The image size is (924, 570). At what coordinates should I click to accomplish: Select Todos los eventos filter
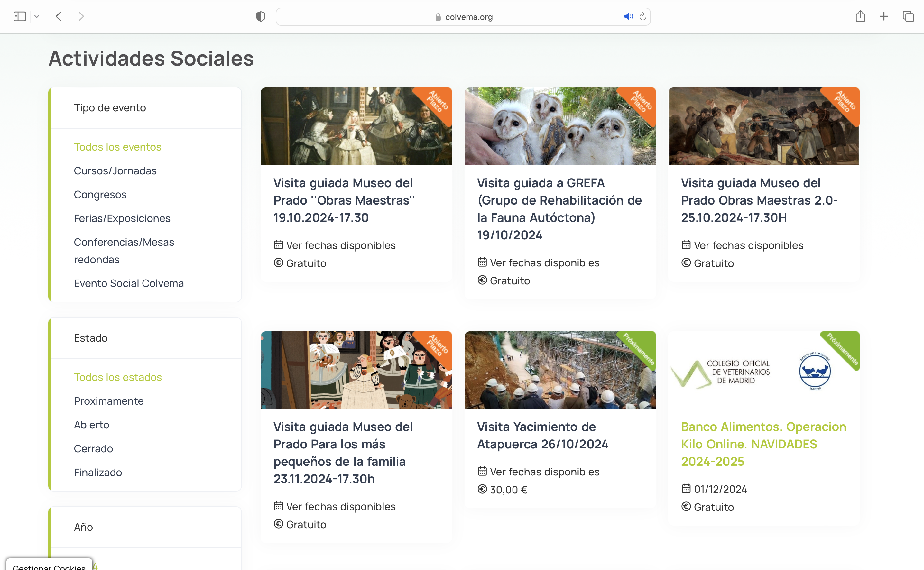tap(118, 147)
